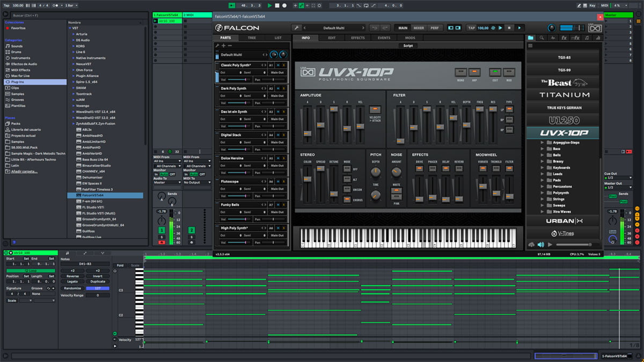Select the Sounds category icon in browser
The height and width of the screenshot is (362, 644).
[7, 46]
